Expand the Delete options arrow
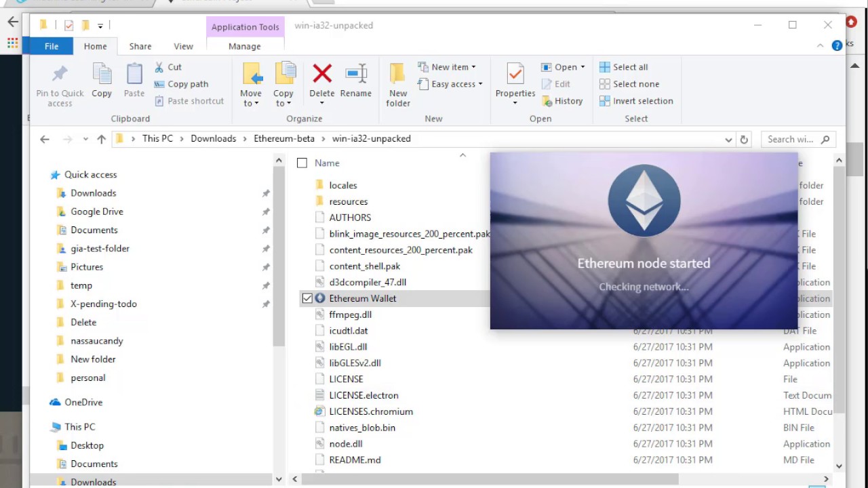 pyautogui.click(x=322, y=103)
